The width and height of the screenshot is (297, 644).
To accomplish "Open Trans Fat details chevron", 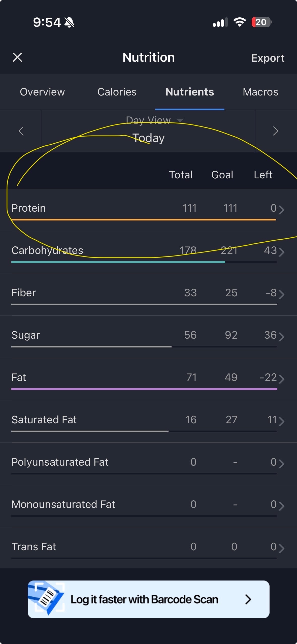I will (282, 548).
